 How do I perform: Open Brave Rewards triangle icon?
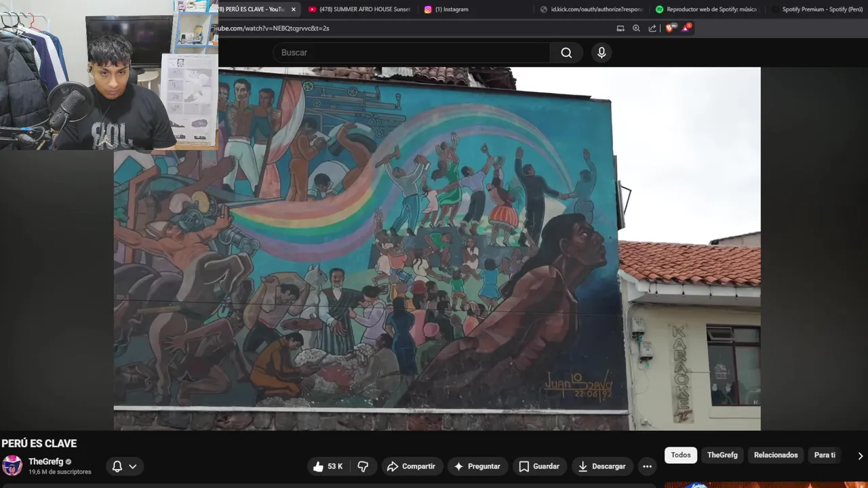click(686, 28)
